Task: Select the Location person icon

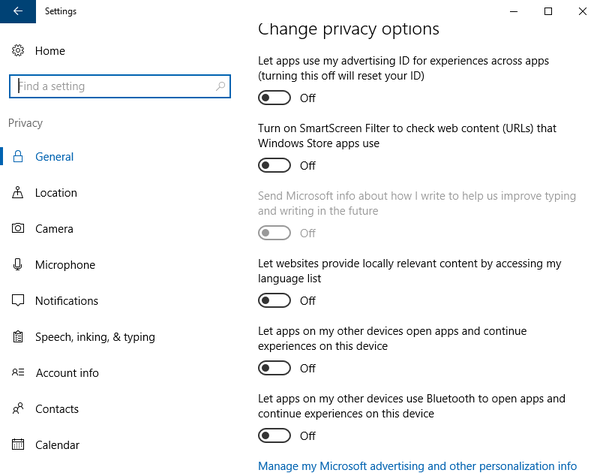Action: click(x=18, y=192)
